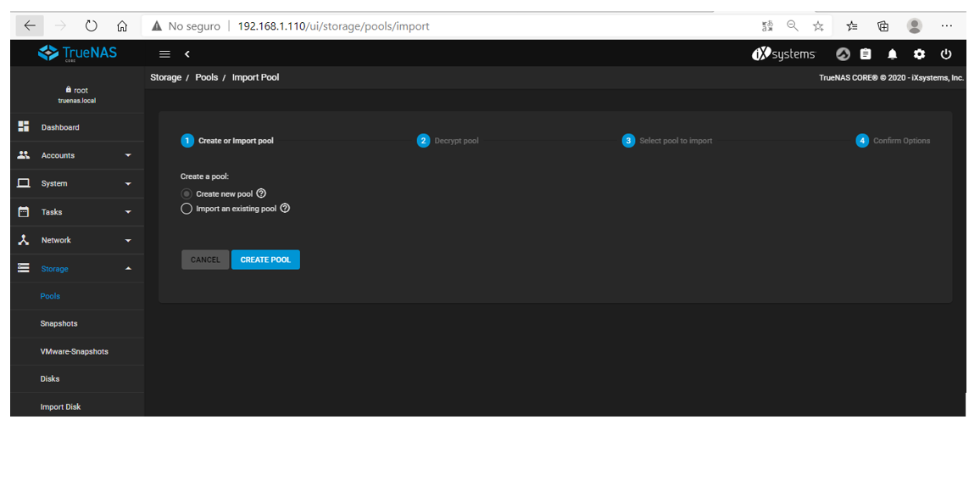The height and width of the screenshot is (481, 980).
Task: Expand the Accounts menu arrow
Action: pos(128,155)
